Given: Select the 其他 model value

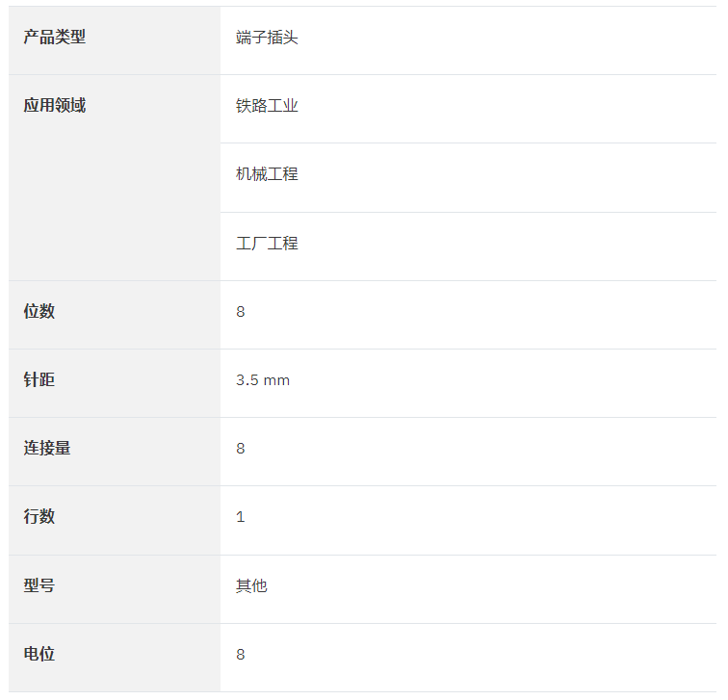Looking at the screenshot, I should coord(251,585).
